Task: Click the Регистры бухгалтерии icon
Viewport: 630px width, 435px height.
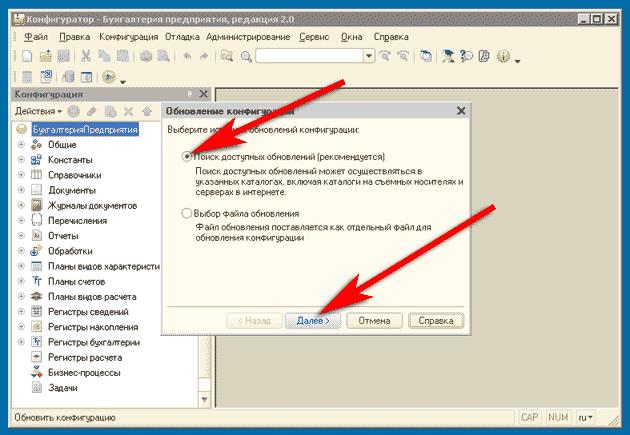Action: [x=37, y=341]
